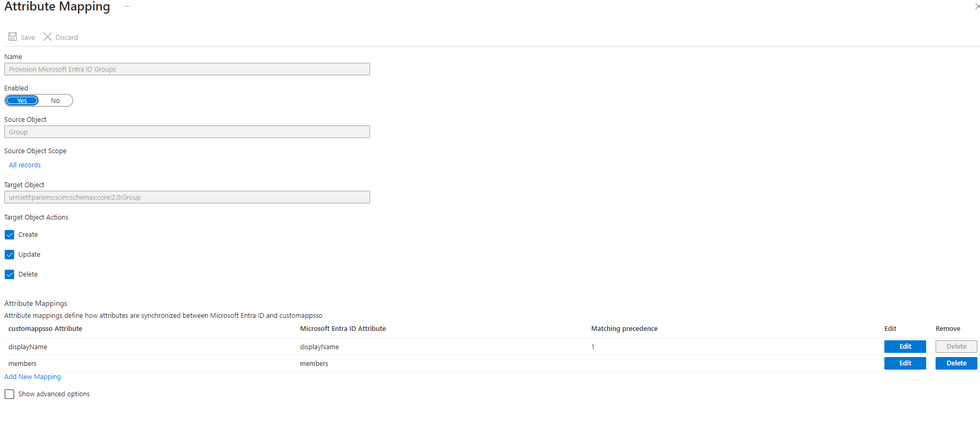This screenshot has width=980, height=425.
Task: Delete the members attribute mapping
Action: [x=956, y=363]
